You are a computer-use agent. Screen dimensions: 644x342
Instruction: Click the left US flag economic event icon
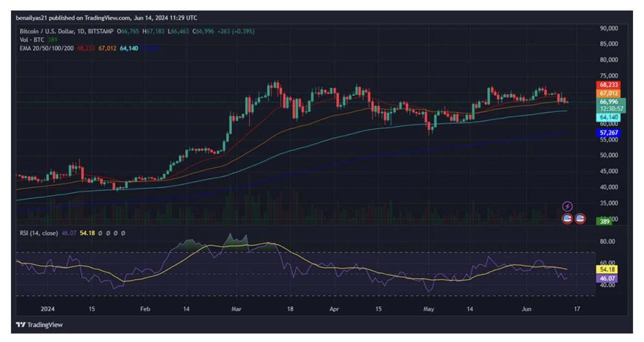(x=567, y=218)
